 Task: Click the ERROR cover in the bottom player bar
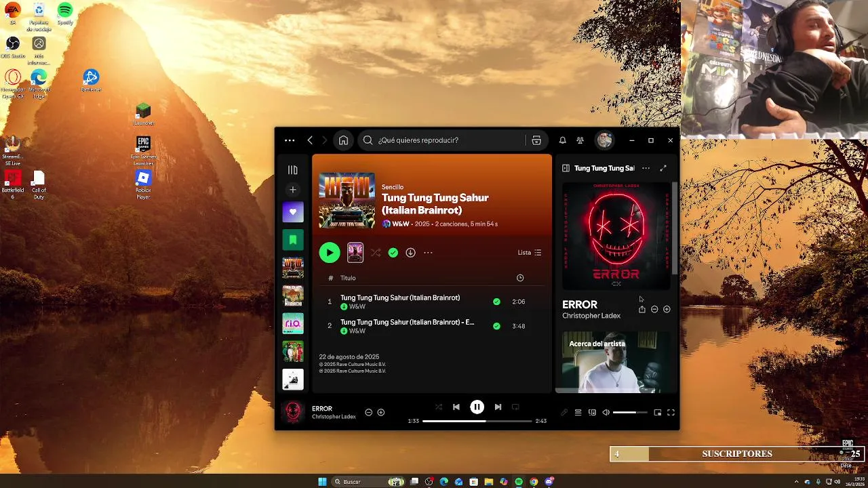tap(293, 412)
